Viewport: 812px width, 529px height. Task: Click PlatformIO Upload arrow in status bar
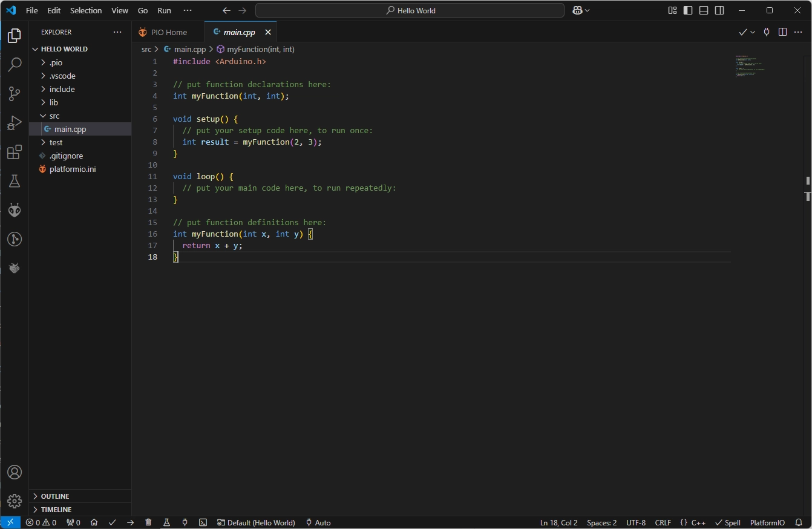tap(130, 522)
